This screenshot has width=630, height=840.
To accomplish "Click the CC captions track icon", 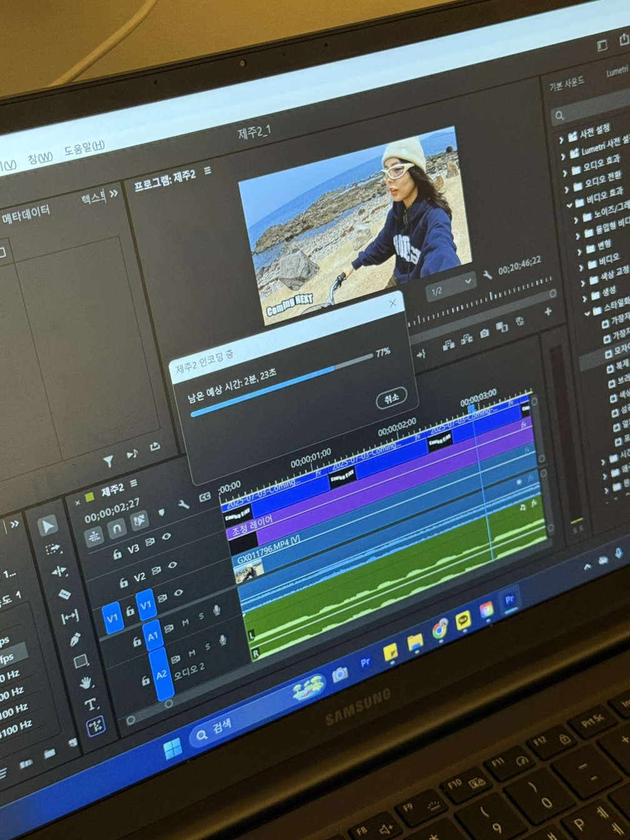I will pos(204,497).
